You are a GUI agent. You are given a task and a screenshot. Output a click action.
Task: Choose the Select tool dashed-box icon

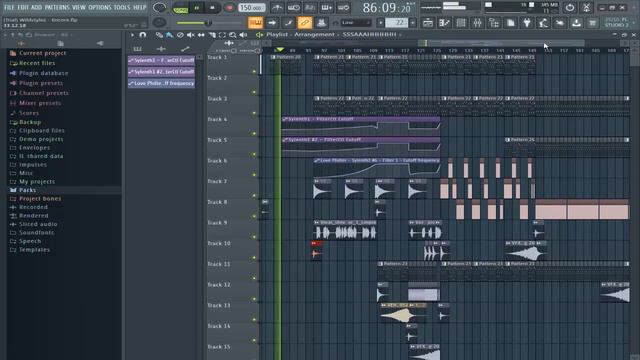point(222,35)
